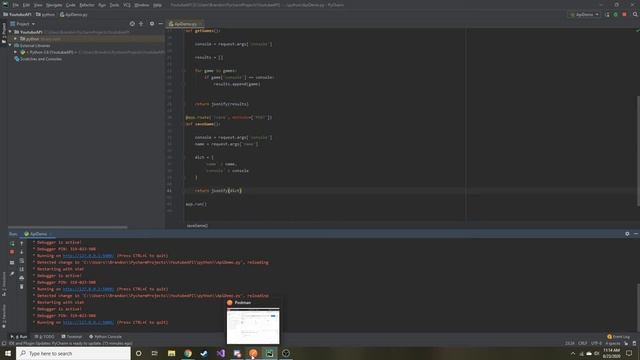The height and width of the screenshot is (360, 640).
Task: Click the PyCharm taskbar icon
Action: click(269, 353)
